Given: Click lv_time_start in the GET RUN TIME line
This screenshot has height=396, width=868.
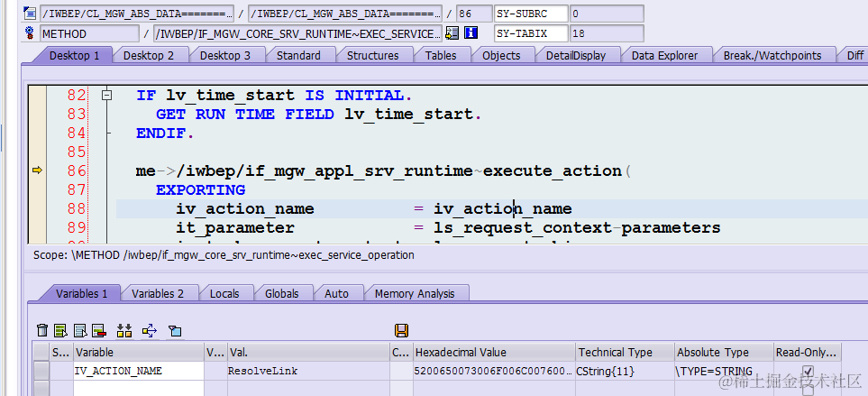Looking at the screenshot, I should point(407,115).
